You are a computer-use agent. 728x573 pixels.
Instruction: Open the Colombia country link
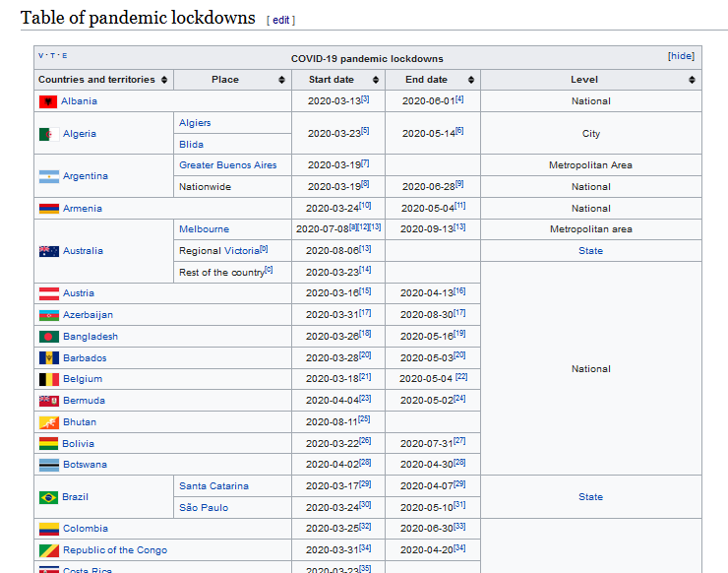[86, 529]
